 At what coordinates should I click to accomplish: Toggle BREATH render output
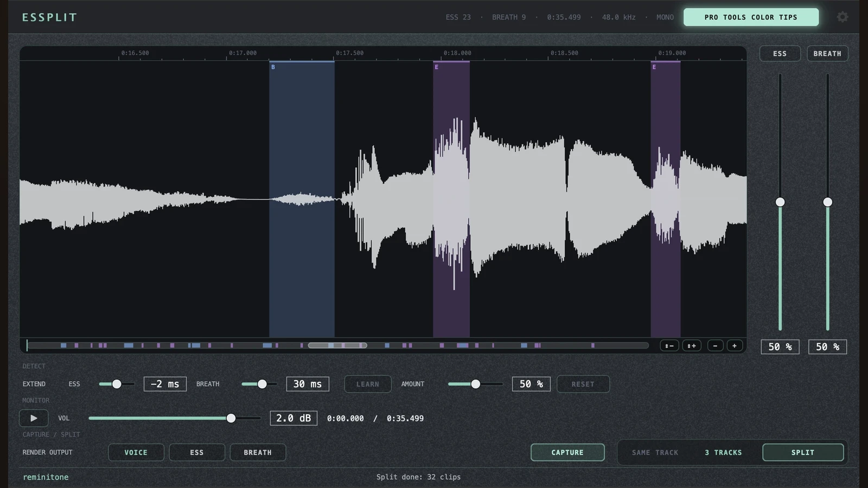pyautogui.click(x=258, y=452)
